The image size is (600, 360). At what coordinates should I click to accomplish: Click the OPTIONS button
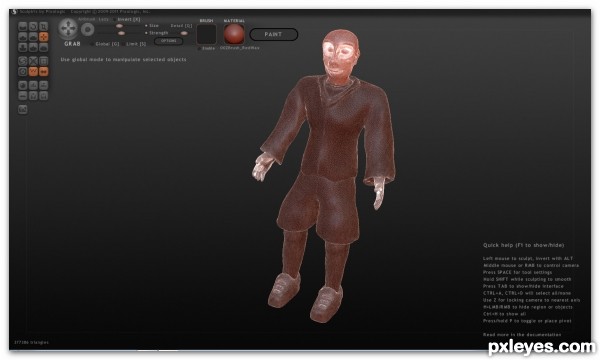coord(169,41)
